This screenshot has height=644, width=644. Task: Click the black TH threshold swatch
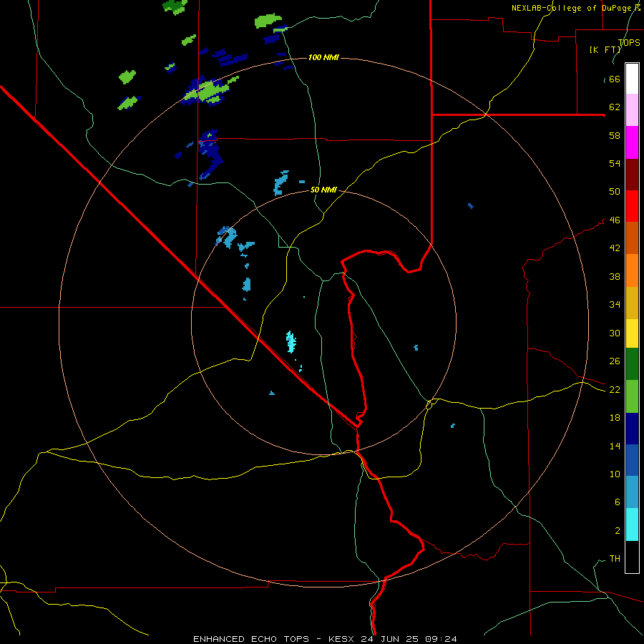pyautogui.click(x=632, y=557)
